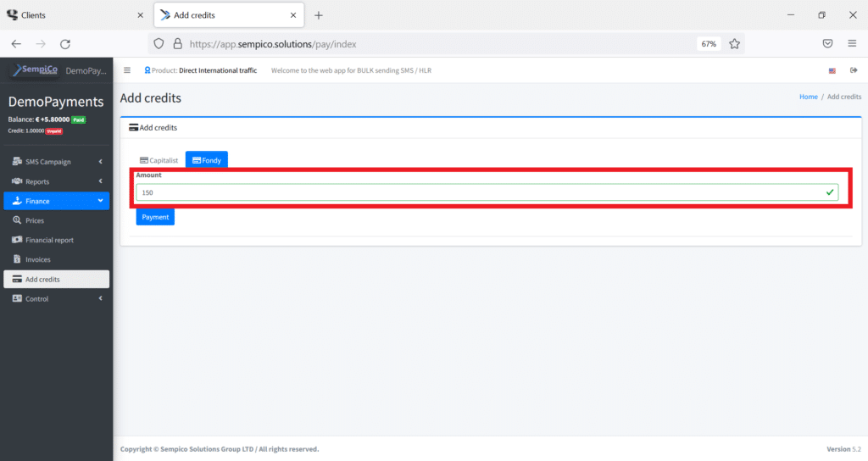The height and width of the screenshot is (461, 868).
Task: Click the address bar URL
Action: pyautogui.click(x=273, y=44)
